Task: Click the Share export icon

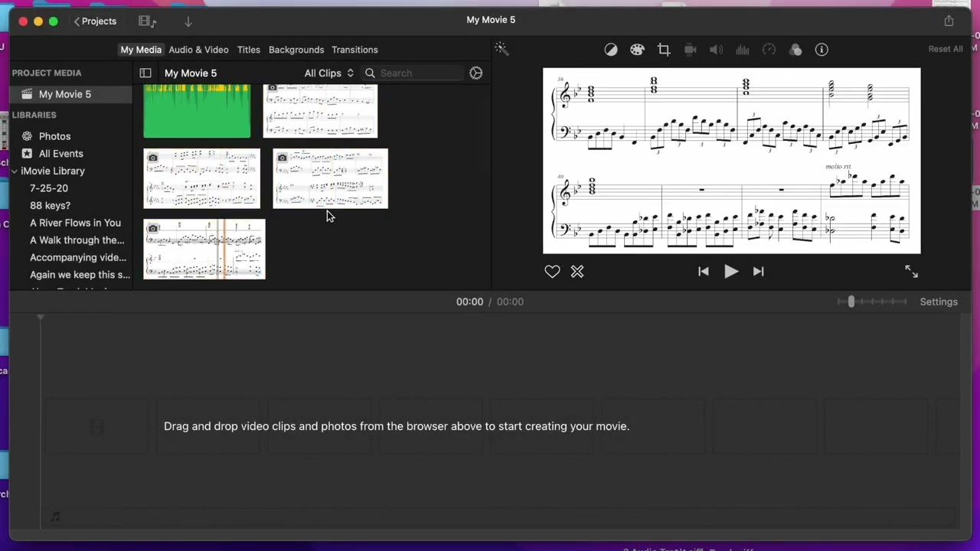Action: click(949, 21)
